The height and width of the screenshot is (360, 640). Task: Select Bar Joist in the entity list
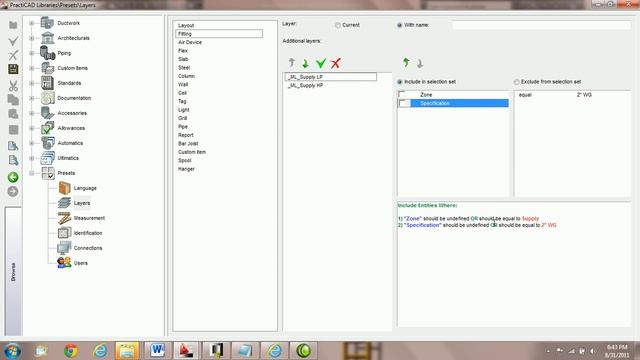tap(188, 144)
